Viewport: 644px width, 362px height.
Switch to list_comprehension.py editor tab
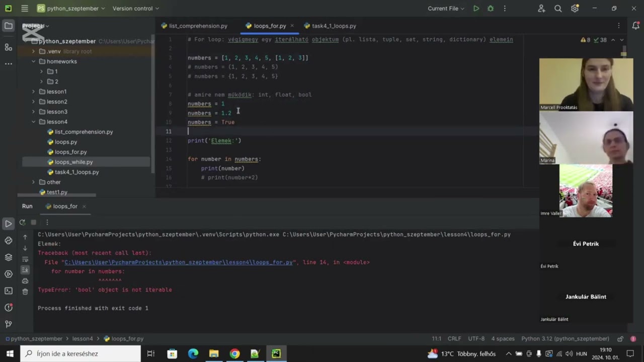194,26
